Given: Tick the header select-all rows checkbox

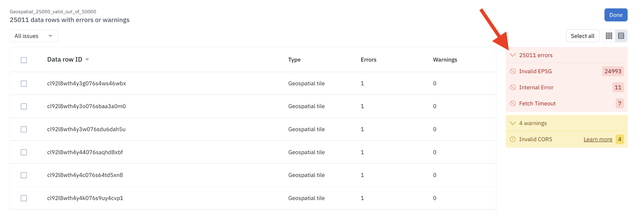Looking at the screenshot, I should [24, 60].
